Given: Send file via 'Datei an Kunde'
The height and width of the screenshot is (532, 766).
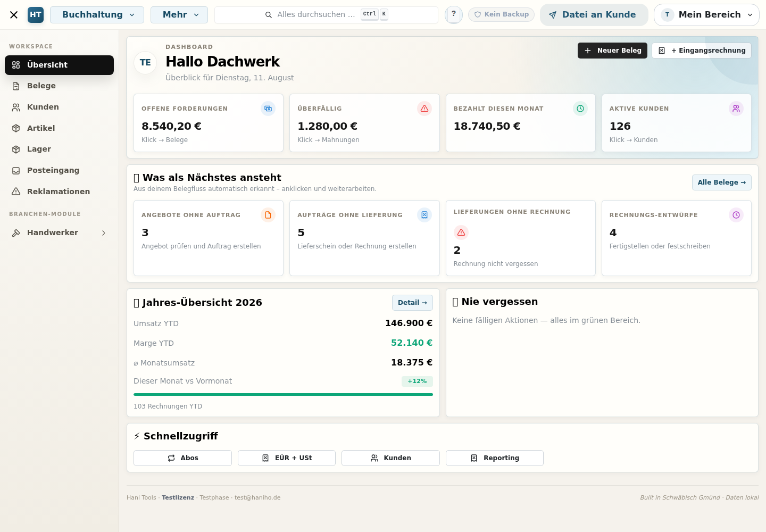Looking at the screenshot, I should [x=594, y=15].
